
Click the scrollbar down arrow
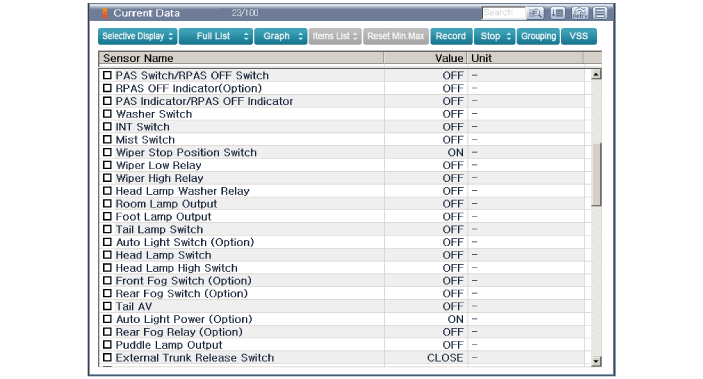click(596, 361)
